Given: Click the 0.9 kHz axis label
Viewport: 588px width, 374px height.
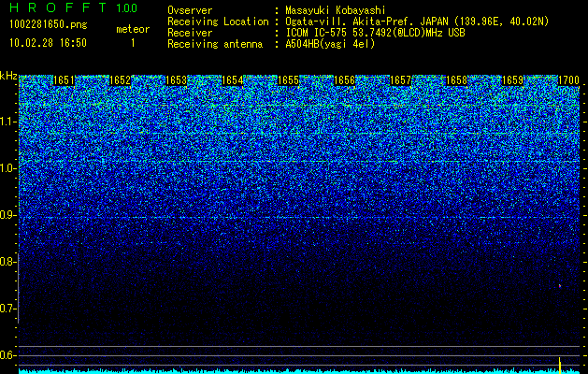Looking at the screenshot, I should click(8, 215).
